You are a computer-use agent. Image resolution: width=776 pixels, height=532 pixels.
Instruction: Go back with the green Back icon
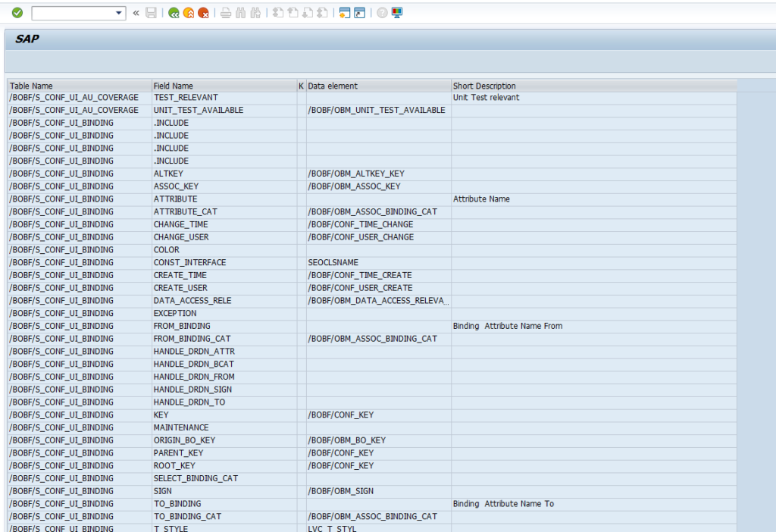174,13
